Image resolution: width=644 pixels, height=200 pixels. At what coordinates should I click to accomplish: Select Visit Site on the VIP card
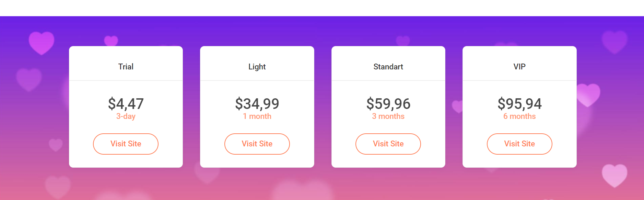pos(519,144)
